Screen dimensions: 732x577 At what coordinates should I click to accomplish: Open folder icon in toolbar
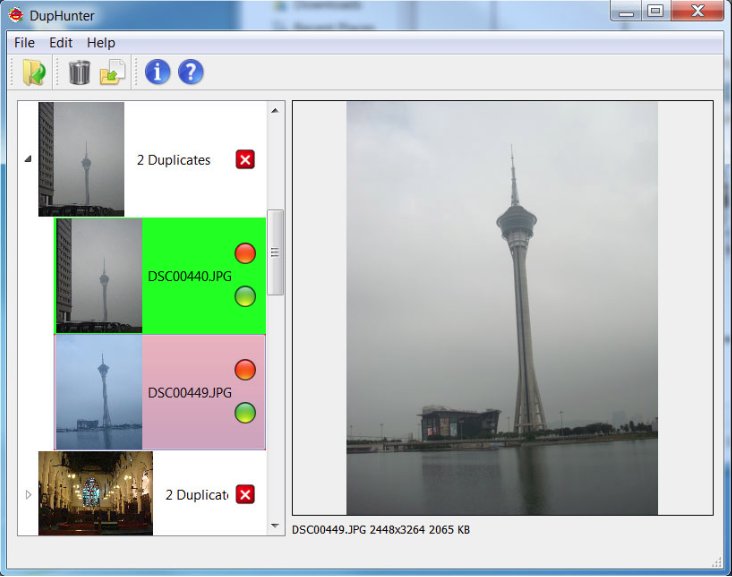point(34,72)
